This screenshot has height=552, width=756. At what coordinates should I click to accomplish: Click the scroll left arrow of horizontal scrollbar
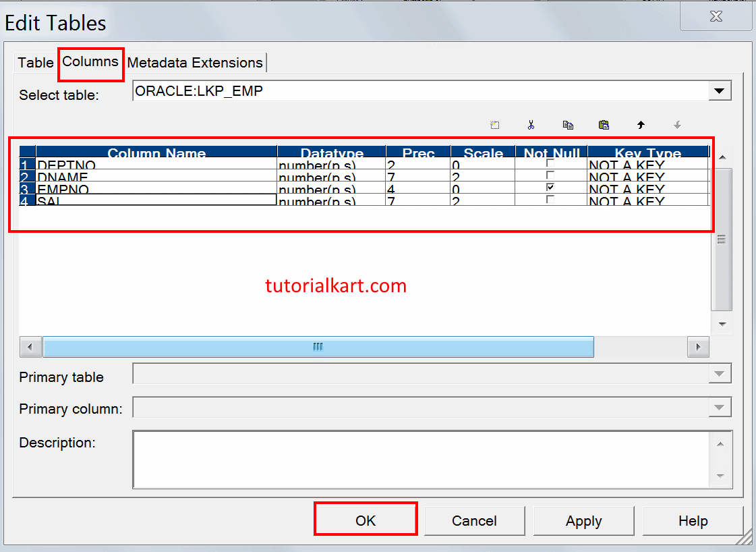tap(30, 346)
